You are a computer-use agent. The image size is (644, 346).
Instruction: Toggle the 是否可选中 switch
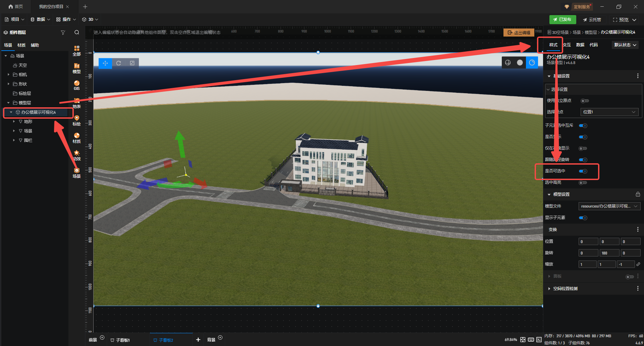pos(583,171)
